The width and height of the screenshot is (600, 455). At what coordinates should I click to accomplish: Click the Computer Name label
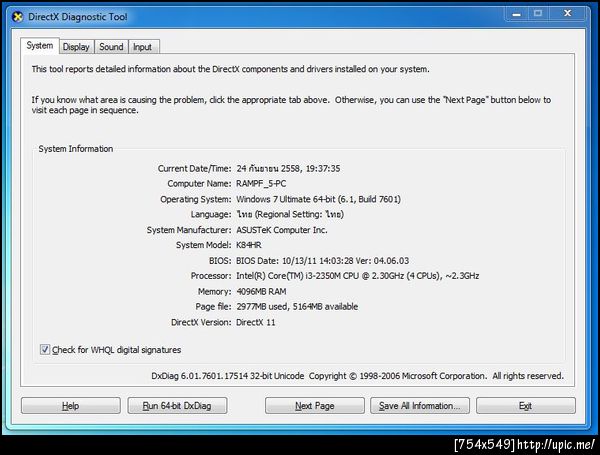(x=199, y=184)
